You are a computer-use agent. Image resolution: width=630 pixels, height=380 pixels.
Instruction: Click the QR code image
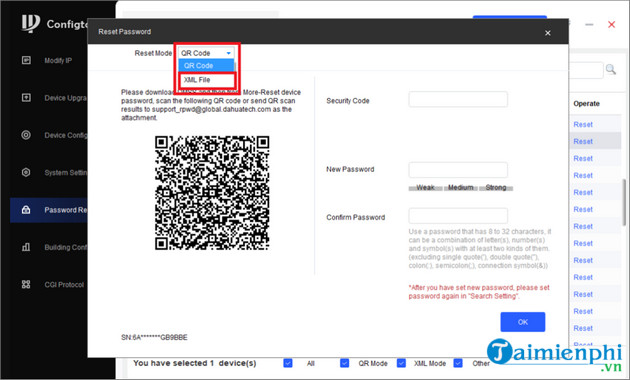pyautogui.click(x=212, y=193)
